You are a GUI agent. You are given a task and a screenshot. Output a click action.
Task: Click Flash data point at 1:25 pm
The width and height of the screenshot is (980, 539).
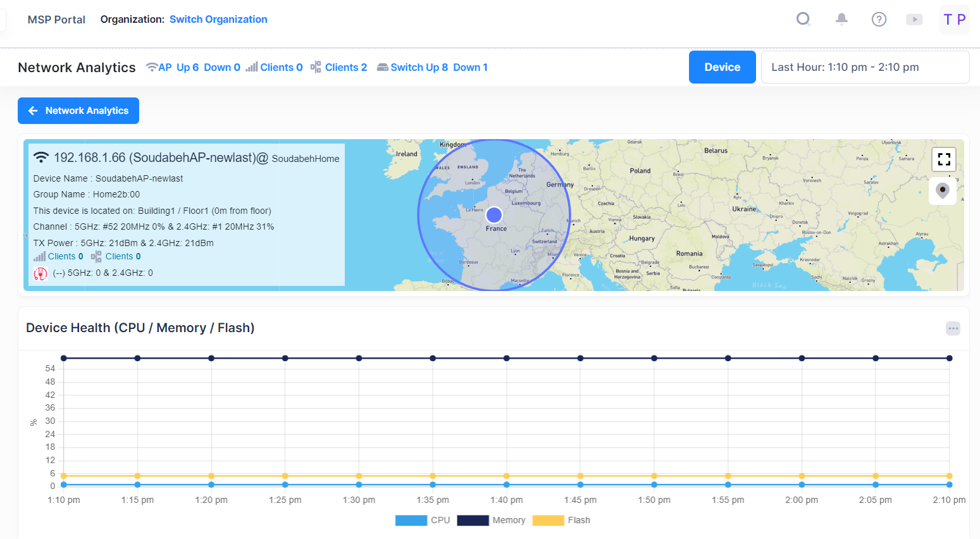point(285,476)
